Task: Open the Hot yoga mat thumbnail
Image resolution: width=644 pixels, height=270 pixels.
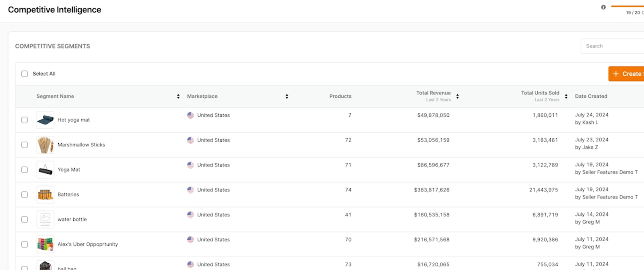Action: [x=45, y=120]
